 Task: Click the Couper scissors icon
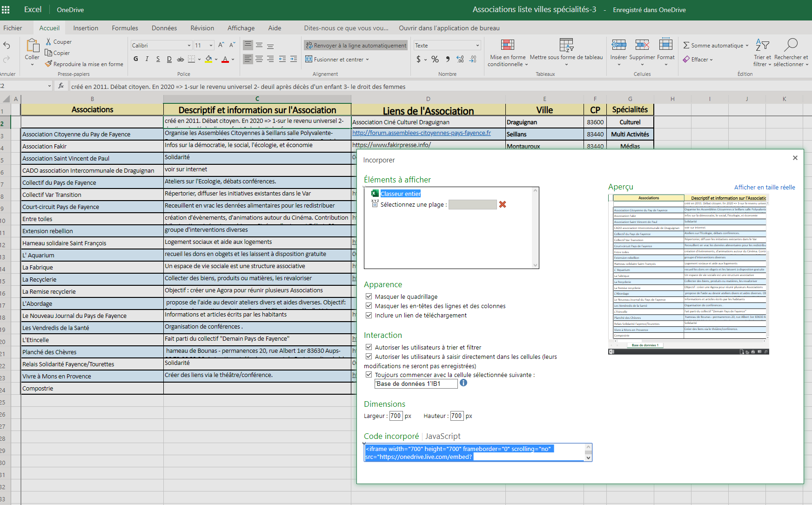click(48, 42)
